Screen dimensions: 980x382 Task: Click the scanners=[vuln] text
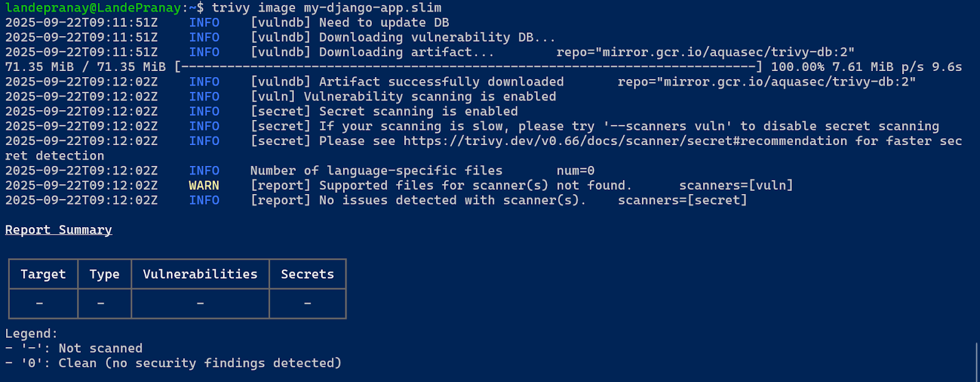736,185
